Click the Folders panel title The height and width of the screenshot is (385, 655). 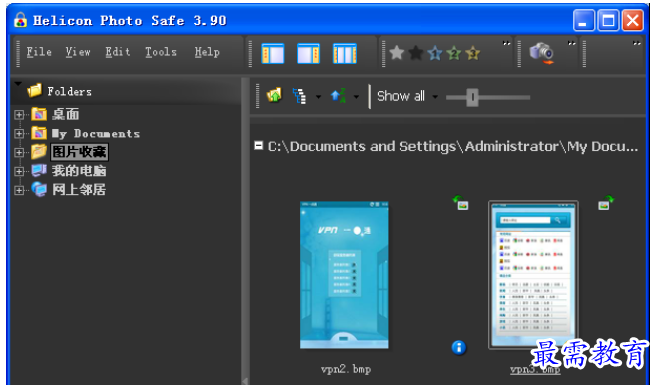(x=69, y=91)
